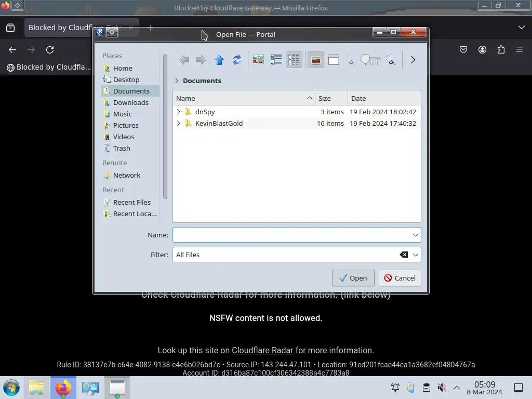Viewport: 532px width, 399px height.
Task: Open the Start menu orb
Action: (x=11, y=388)
